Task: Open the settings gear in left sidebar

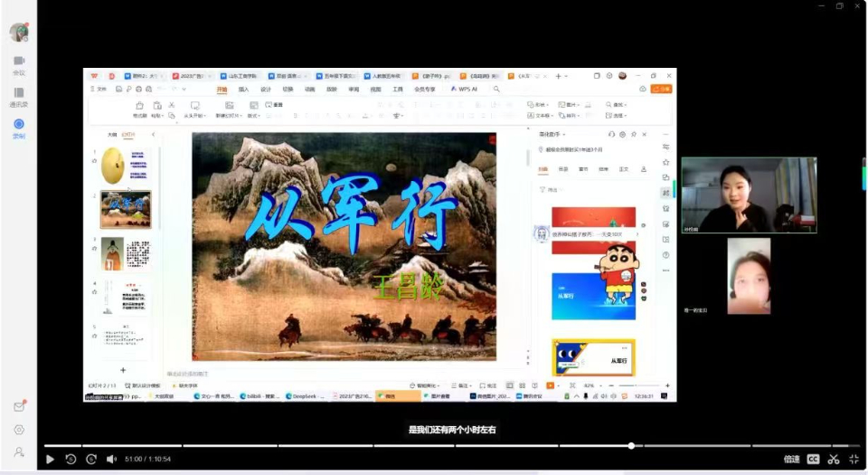Action: [x=19, y=430]
